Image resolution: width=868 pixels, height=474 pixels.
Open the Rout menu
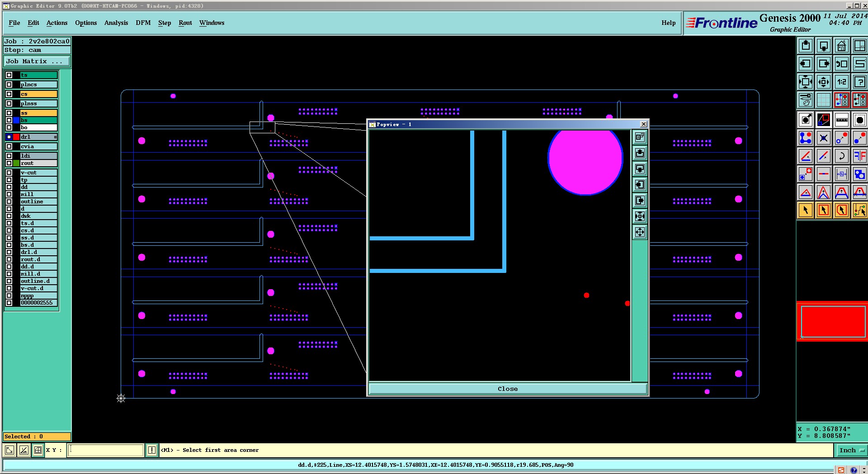point(185,23)
